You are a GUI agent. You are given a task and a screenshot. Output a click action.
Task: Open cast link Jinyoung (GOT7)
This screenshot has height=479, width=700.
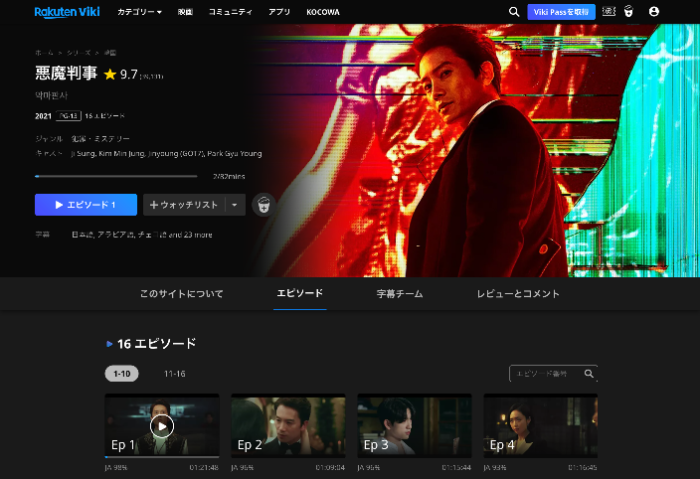(x=175, y=154)
